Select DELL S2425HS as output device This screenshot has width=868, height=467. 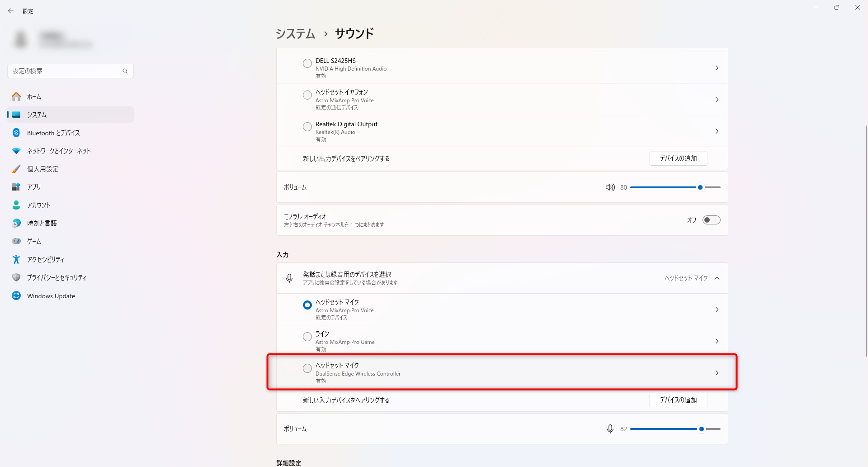tap(307, 63)
